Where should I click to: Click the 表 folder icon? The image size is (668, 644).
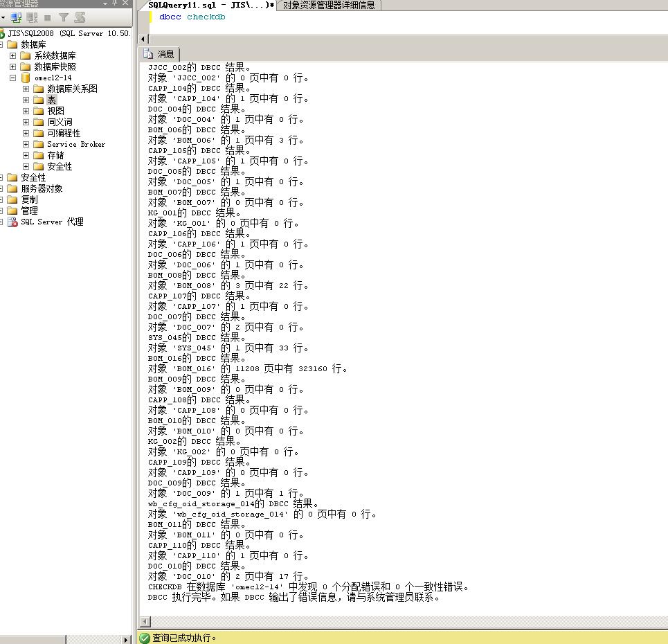(39, 100)
